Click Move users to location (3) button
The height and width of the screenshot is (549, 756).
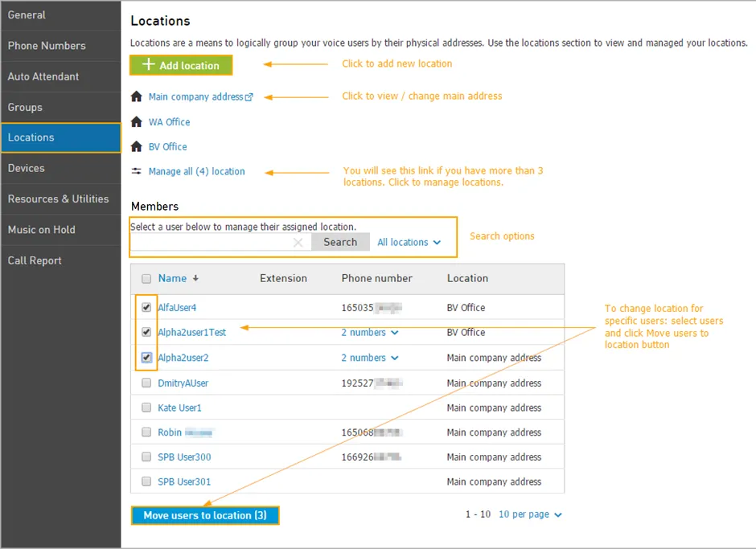click(205, 515)
